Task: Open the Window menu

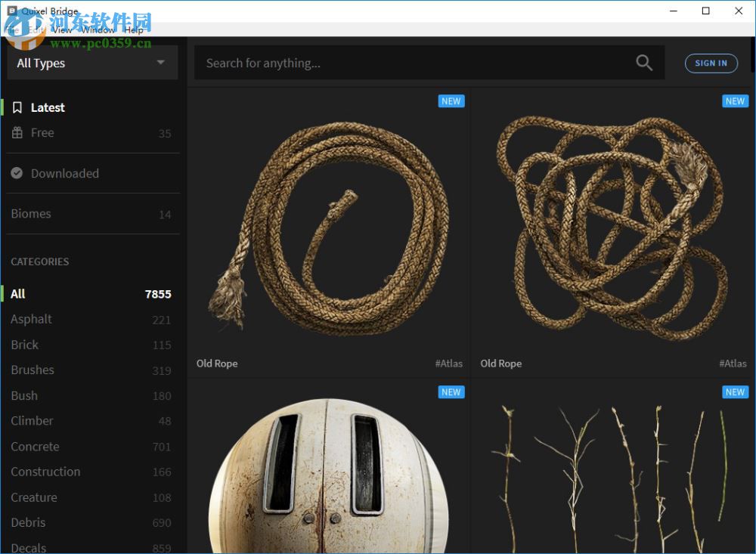Action: click(98, 30)
